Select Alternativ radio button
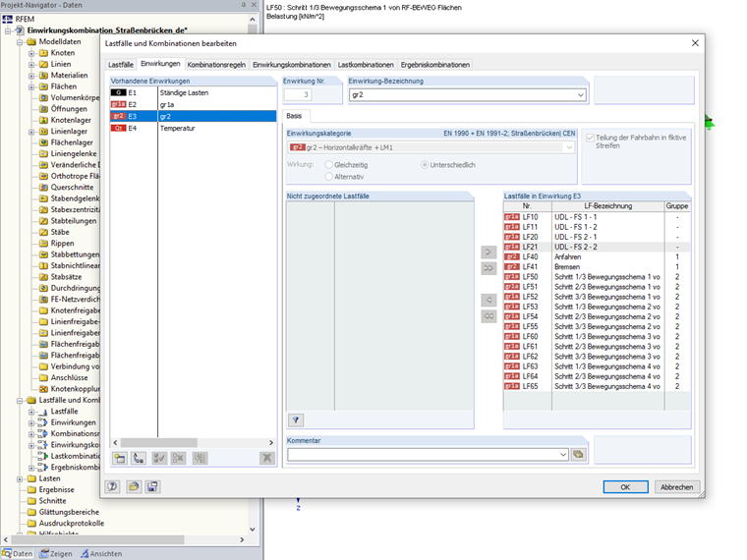The image size is (747, 560). pyautogui.click(x=328, y=177)
